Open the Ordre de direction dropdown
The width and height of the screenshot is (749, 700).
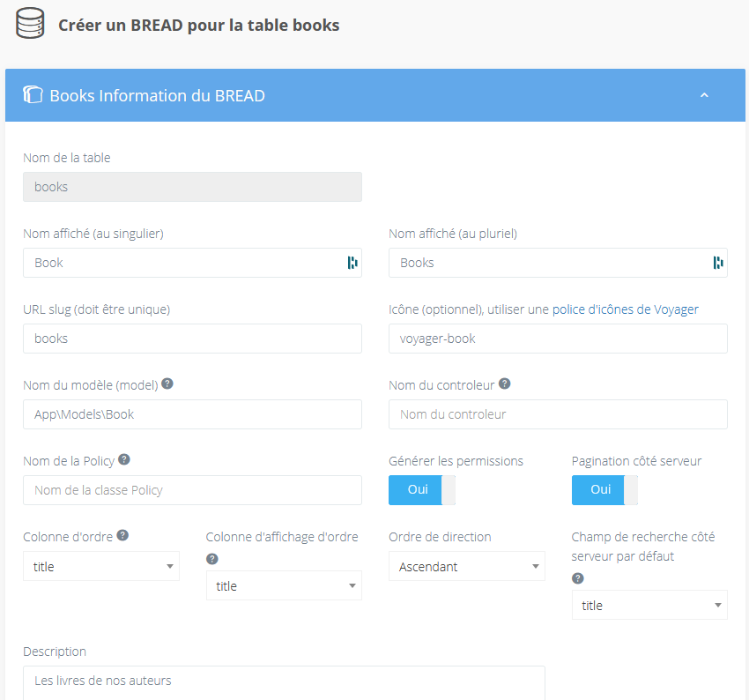click(x=467, y=566)
